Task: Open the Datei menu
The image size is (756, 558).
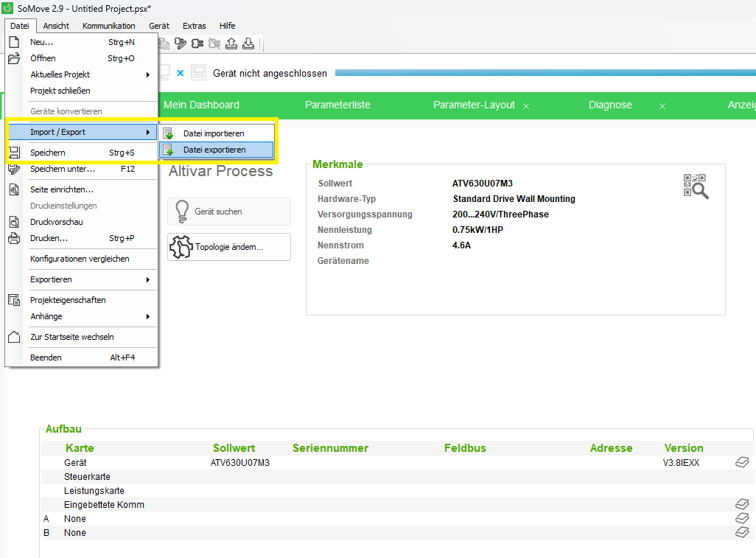Action: 20,26
